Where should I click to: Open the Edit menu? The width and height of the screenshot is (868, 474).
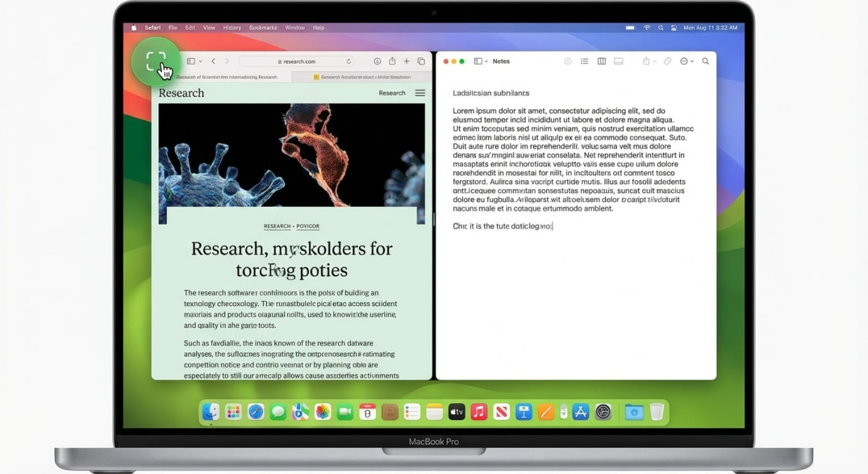[190, 27]
